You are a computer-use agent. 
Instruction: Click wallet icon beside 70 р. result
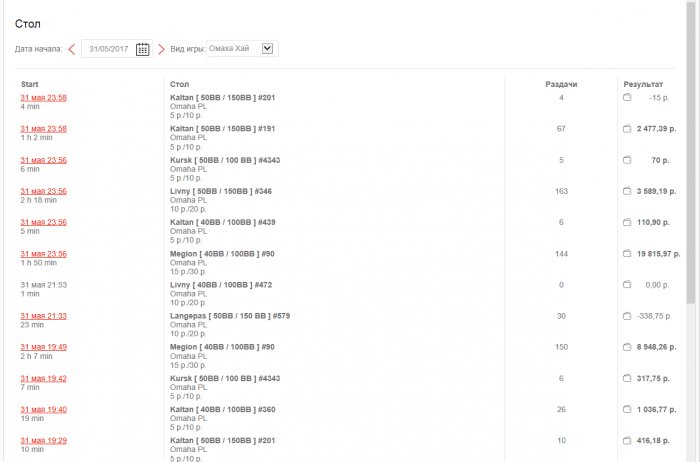point(627,160)
